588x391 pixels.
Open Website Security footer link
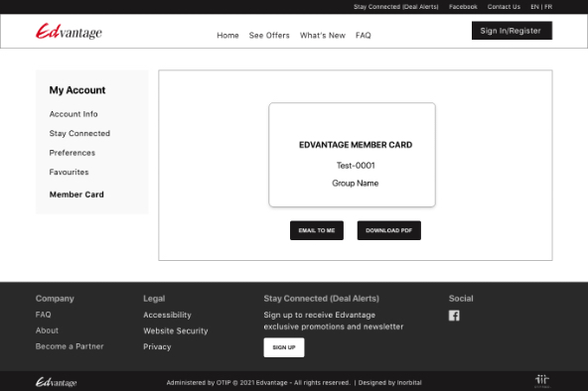click(x=176, y=330)
